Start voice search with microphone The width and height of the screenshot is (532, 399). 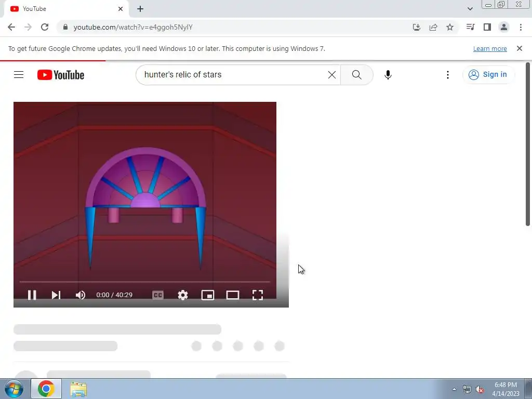[388, 75]
